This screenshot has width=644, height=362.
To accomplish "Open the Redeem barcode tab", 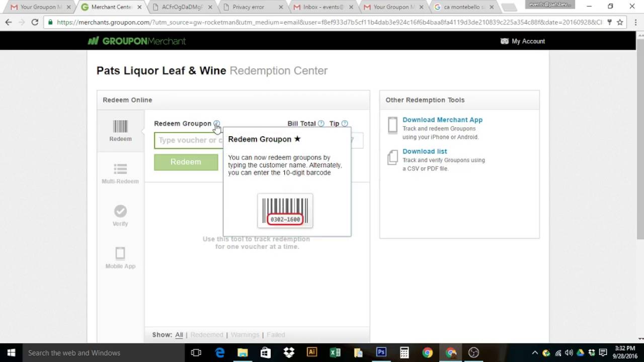I will (120, 131).
